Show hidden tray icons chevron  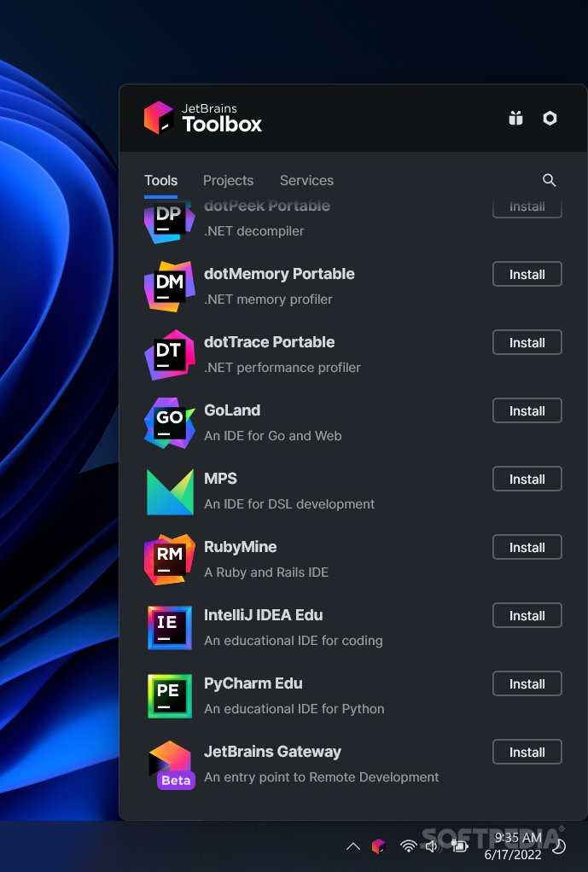352,846
